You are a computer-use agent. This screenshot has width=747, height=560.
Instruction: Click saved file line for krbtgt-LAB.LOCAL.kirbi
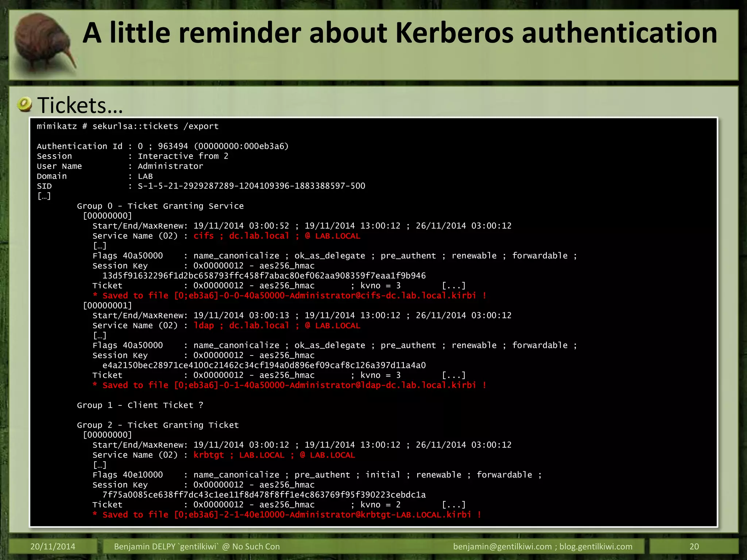[x=287, y=515]
